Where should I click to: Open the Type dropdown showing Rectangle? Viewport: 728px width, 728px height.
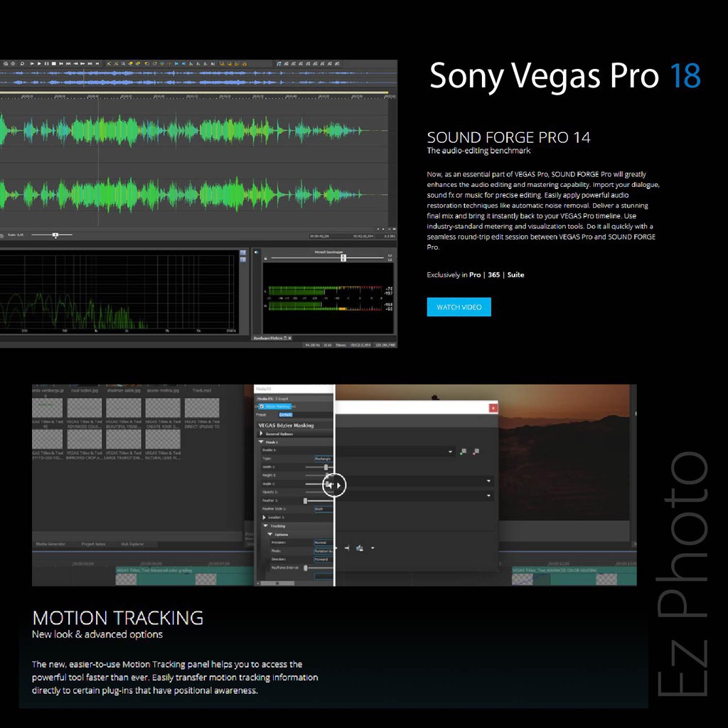(323, 459)
